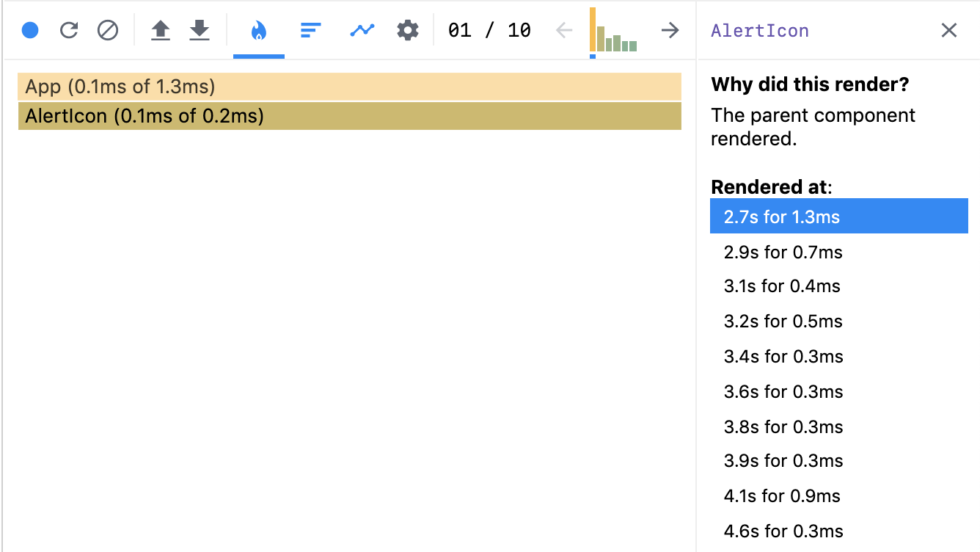Switch to the Ranked chart view

(x=310, y=30)
